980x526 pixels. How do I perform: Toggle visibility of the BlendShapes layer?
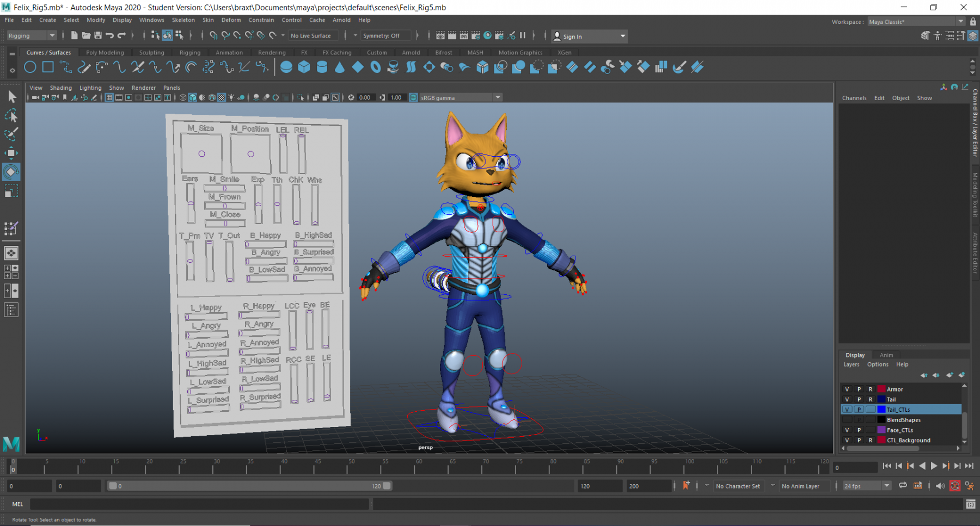[x=847, y=420]
